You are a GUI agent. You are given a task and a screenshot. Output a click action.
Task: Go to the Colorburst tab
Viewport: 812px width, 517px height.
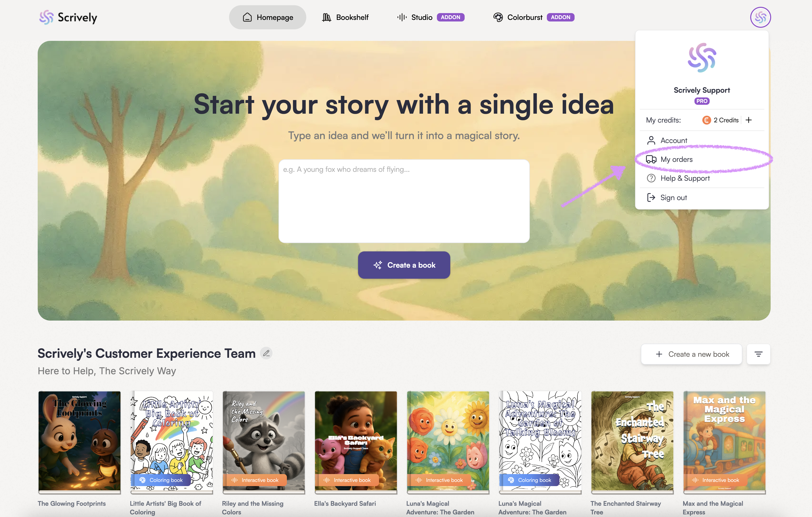533,17
